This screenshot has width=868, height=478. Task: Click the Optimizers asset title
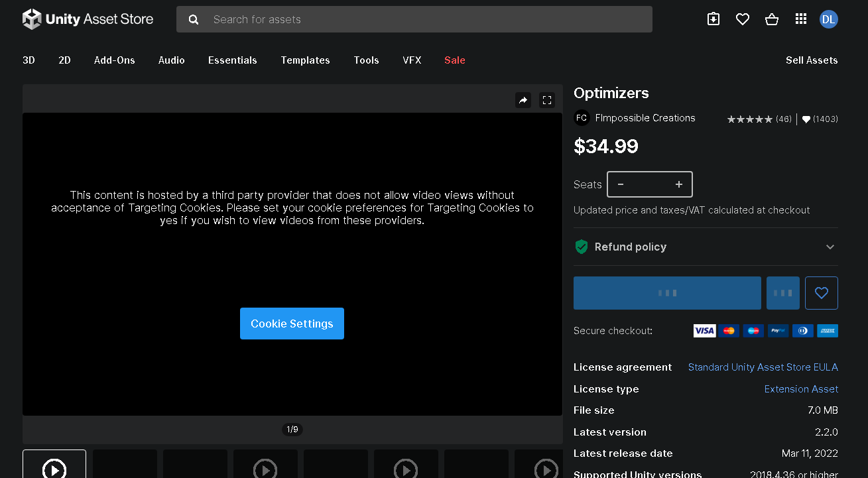[x=611, y=93]
